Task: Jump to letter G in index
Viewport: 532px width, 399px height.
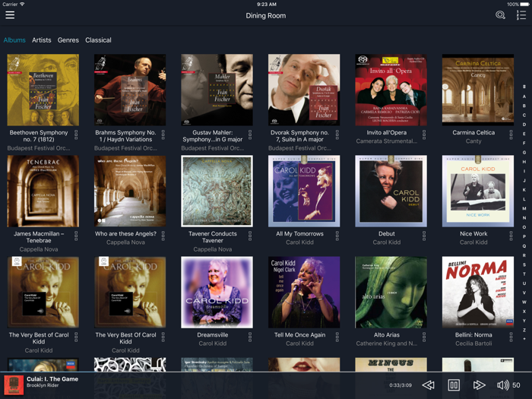Action: click(x=524, y=152)
